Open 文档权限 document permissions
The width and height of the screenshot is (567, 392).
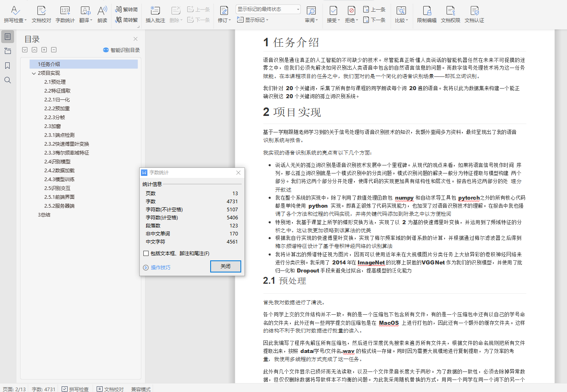click(451, 14)
